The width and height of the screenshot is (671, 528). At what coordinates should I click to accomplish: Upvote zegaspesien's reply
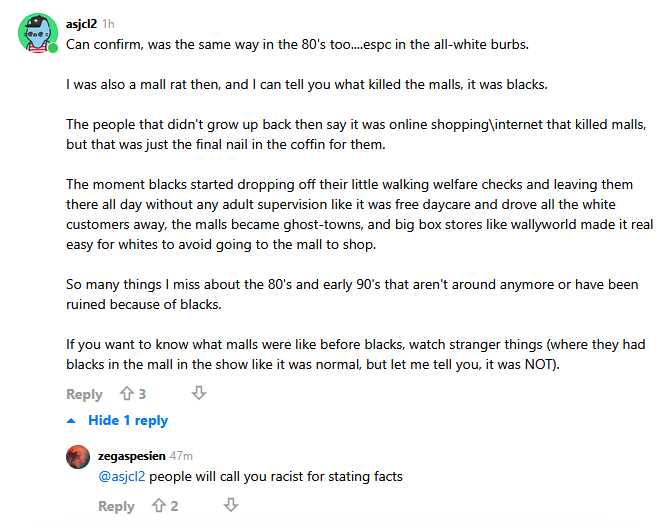(x=159, y=505)
